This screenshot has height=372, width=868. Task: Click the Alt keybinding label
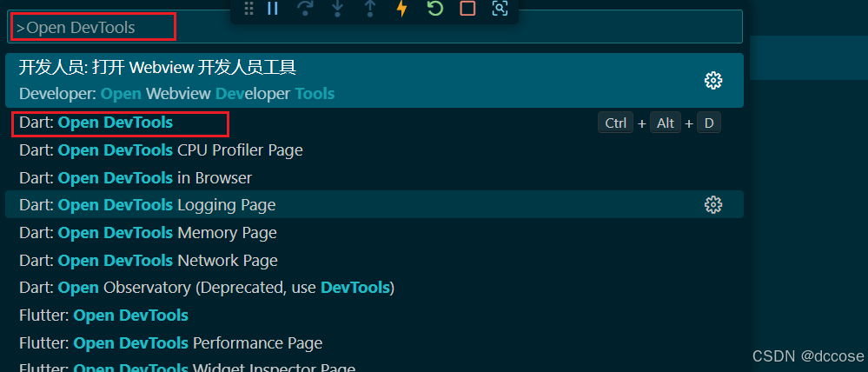[x=666, y=123]
